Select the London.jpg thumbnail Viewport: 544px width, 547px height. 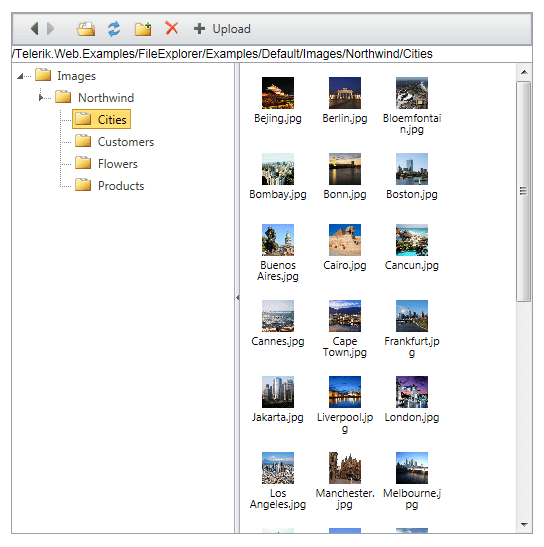(x=412, y=392)
